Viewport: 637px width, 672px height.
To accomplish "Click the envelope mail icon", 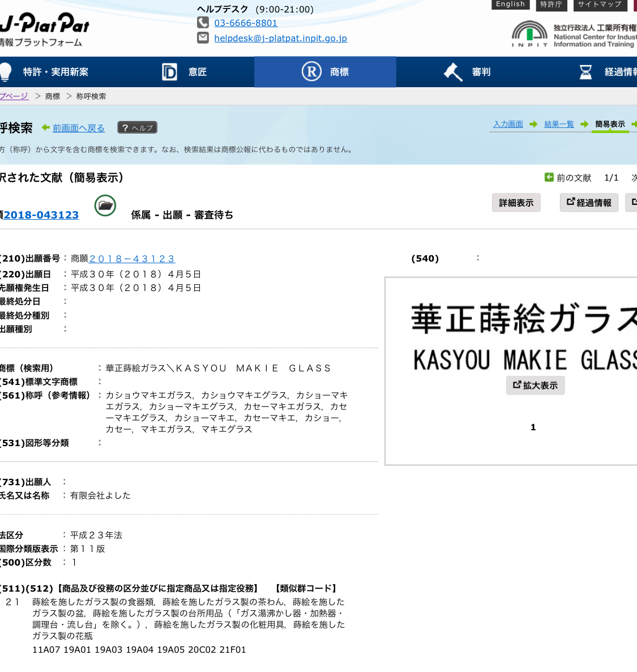I will (203, 38).
